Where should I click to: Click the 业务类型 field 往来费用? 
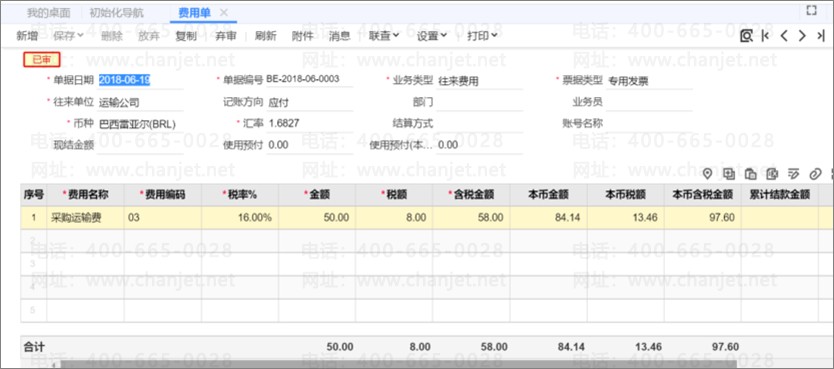479,81
